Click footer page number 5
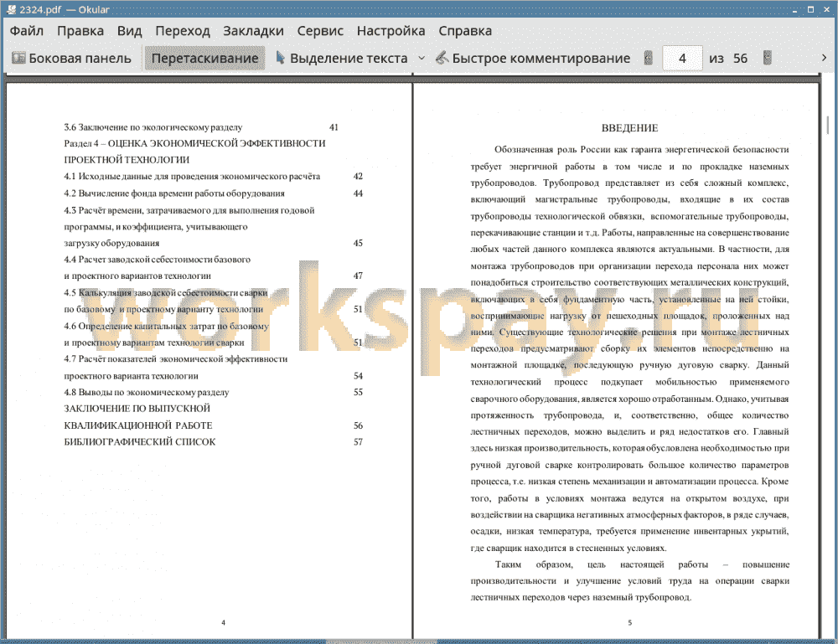The image size is (838, 644). point(629,622)
